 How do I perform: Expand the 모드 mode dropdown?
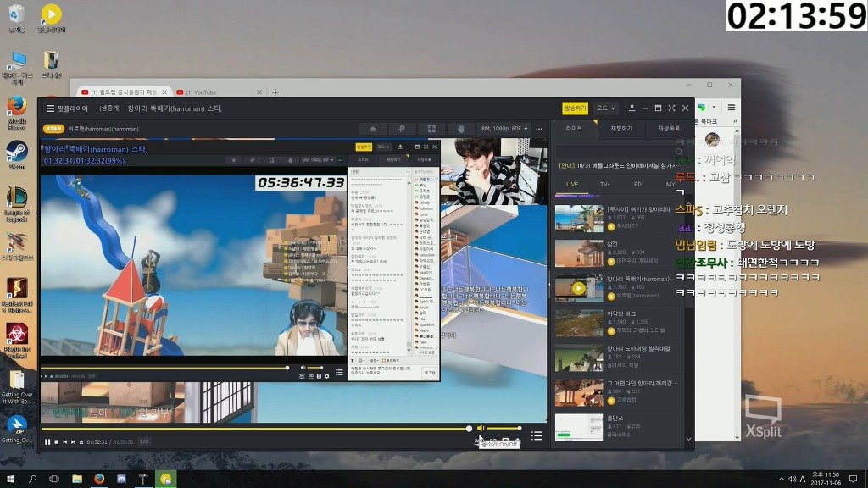605,108
